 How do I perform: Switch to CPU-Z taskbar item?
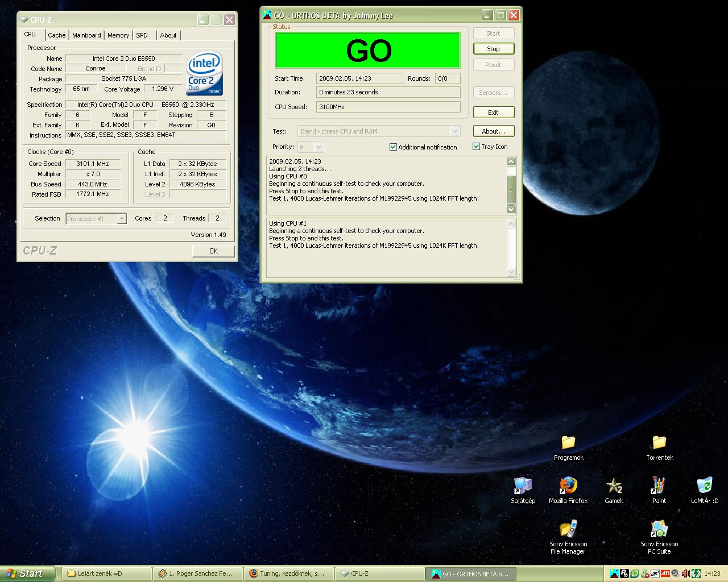[x=380, y=573]
